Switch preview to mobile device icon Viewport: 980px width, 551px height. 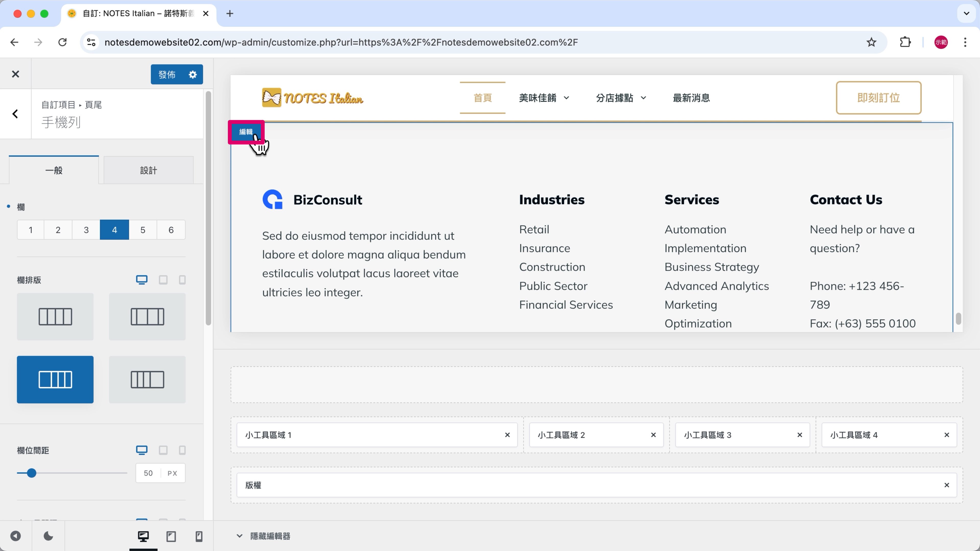click(199, 536)
